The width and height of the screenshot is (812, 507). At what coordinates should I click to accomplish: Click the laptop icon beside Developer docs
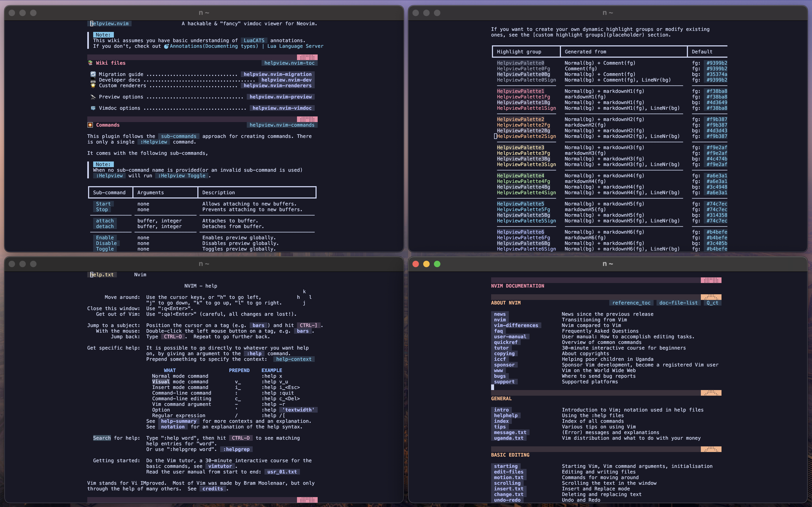tap(93, 80)
